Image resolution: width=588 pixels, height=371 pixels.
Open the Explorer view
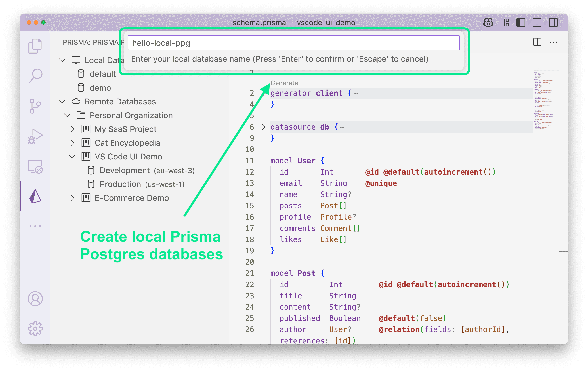[x=35, y=46]
